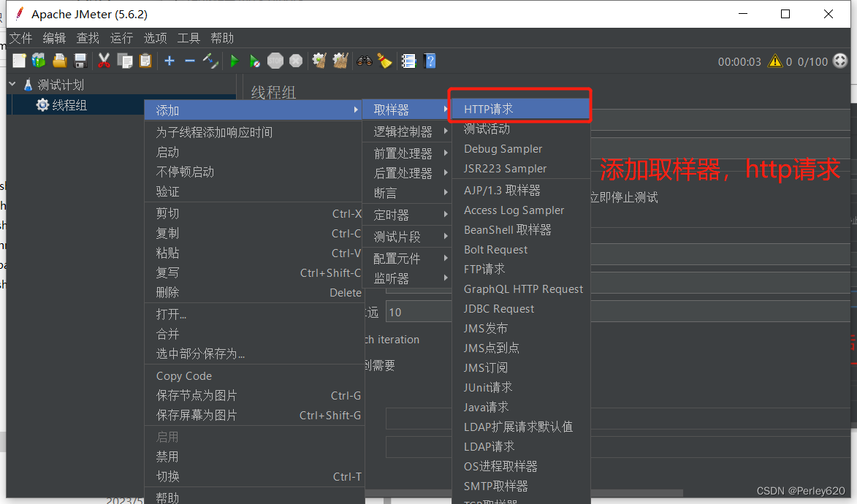The width and height of the screenshot is (857, 504).
Task: Expand the 后置处理器 submenu
Action: point(407,173)
